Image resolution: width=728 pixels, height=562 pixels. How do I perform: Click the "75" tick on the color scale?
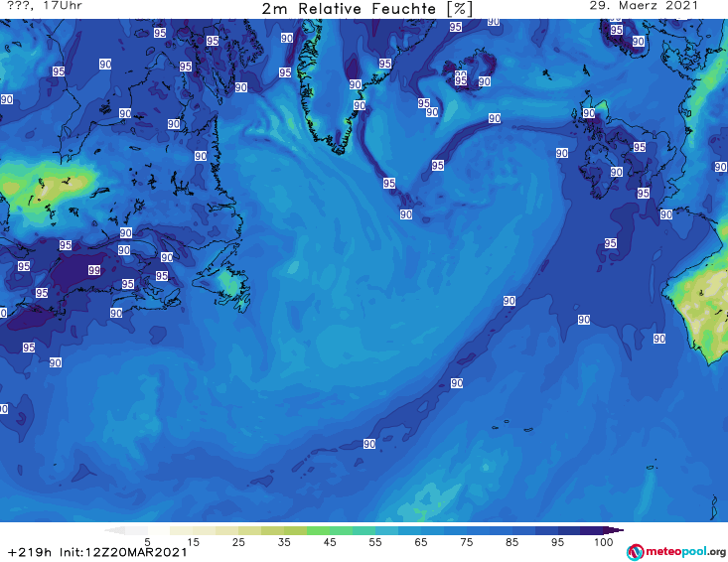point(467,542)
